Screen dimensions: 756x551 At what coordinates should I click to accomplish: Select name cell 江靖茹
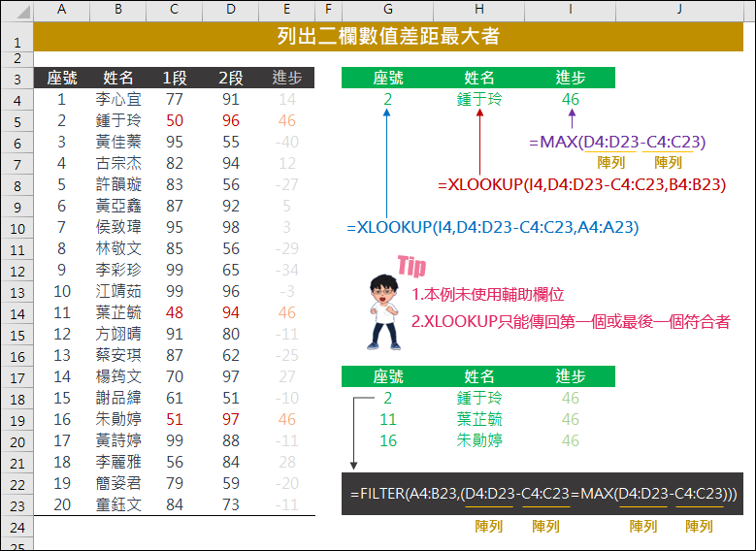pos(118,291)
